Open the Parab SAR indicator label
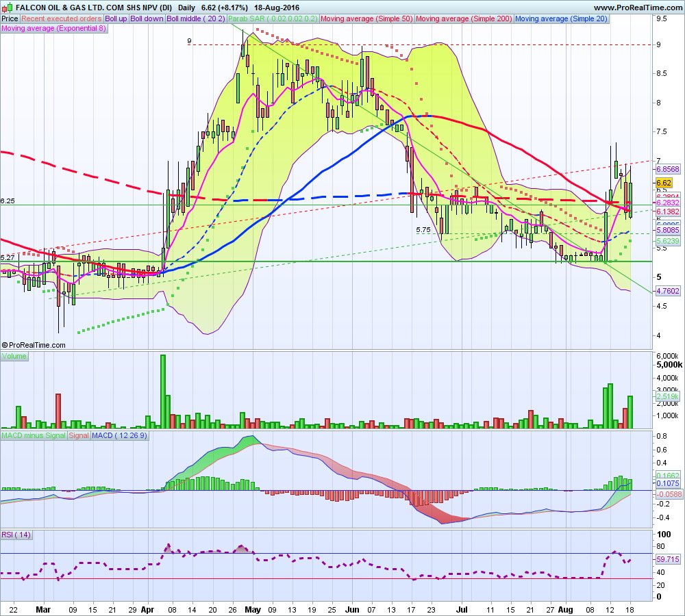The image size is (685, 616). point(273,18)
